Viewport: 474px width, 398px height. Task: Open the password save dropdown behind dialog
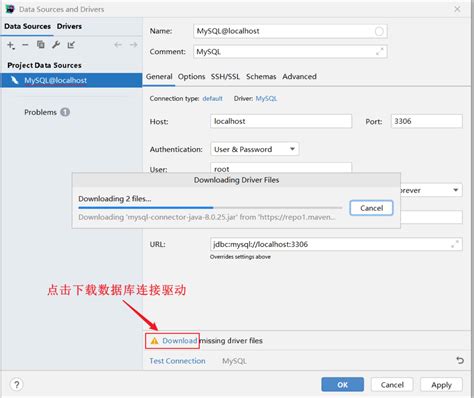431,190
